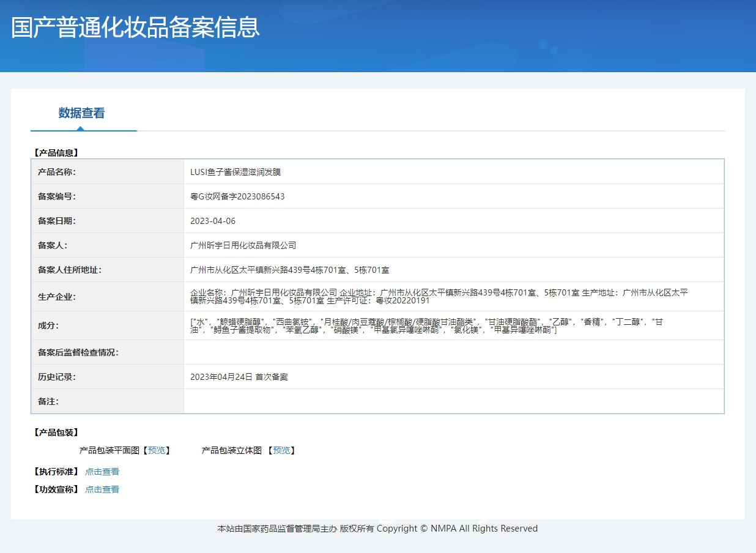756x553 pixels.
Task: Click the 备注 row label
Action: [48, 401]
